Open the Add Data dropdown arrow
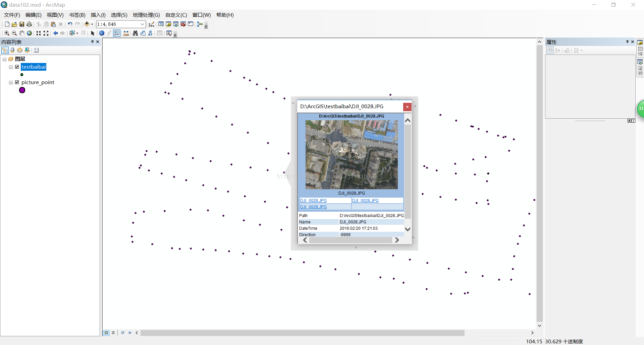Image resolution: width=644 pixels, height=345 pixels. click(x=92, y=24)
